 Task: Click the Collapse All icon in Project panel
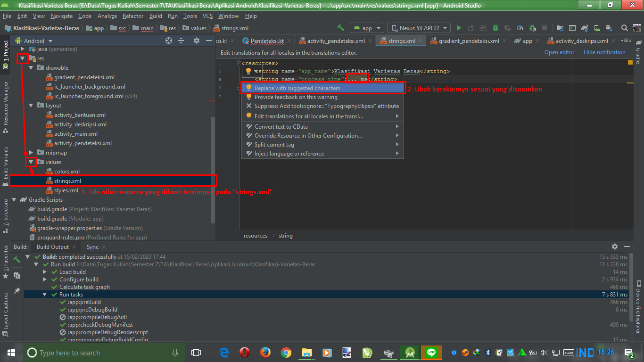click(181, 41)
